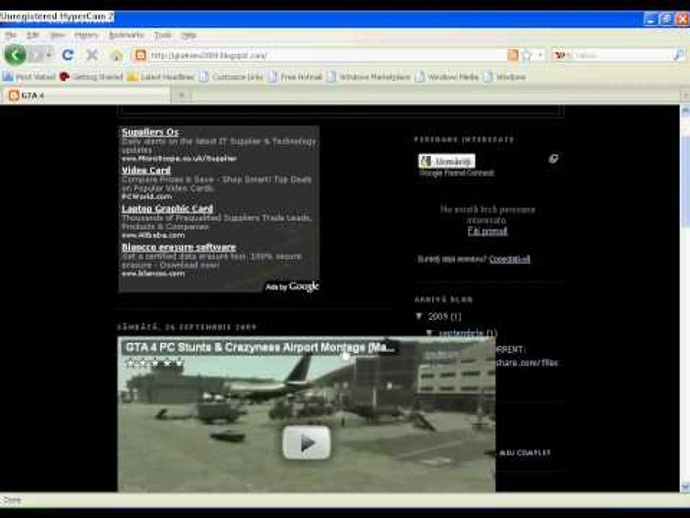This screenshot has height=518, width=690.
Task: Bookmark this page with the star icon
Action: [526, 55]
